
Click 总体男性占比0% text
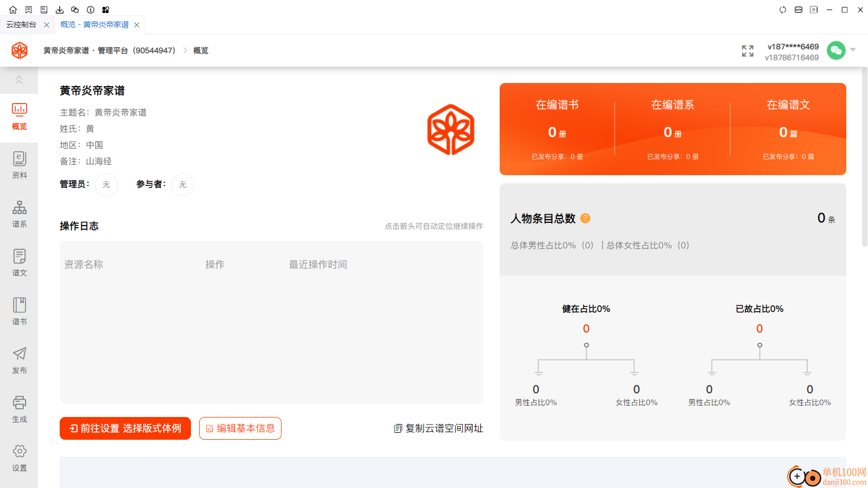552,246
